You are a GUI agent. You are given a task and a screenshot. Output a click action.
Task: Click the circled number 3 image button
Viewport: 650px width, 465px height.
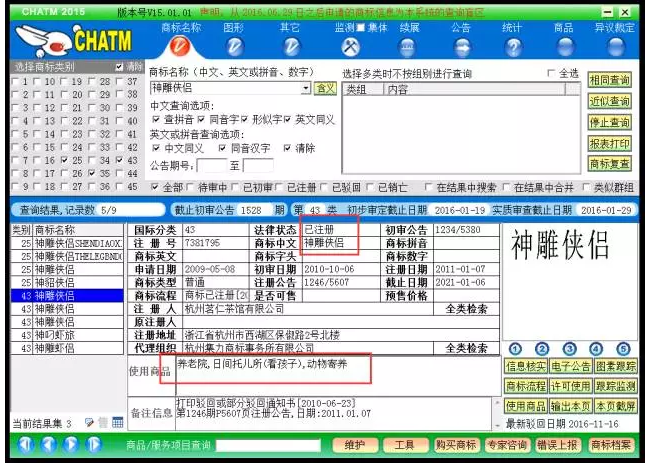pos(570,349)
